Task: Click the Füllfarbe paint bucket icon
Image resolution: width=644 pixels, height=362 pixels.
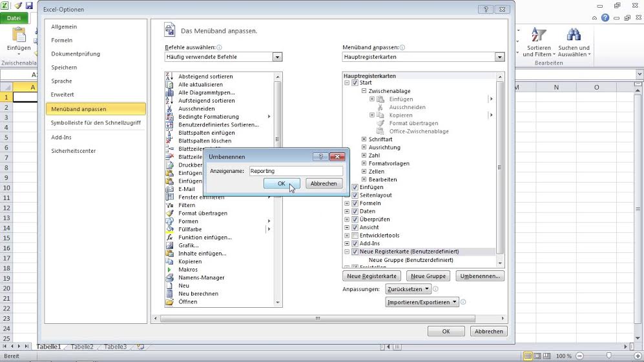Action: (169, 229)
